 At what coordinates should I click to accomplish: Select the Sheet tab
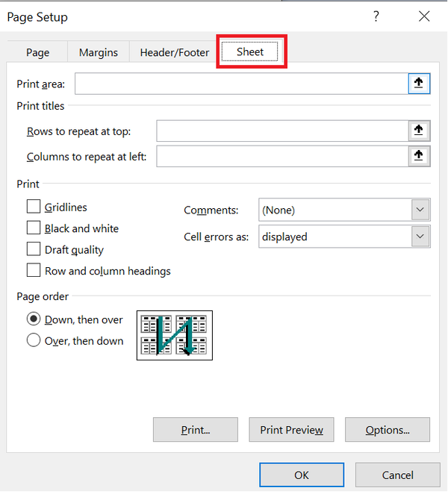(x=250, y=51)
